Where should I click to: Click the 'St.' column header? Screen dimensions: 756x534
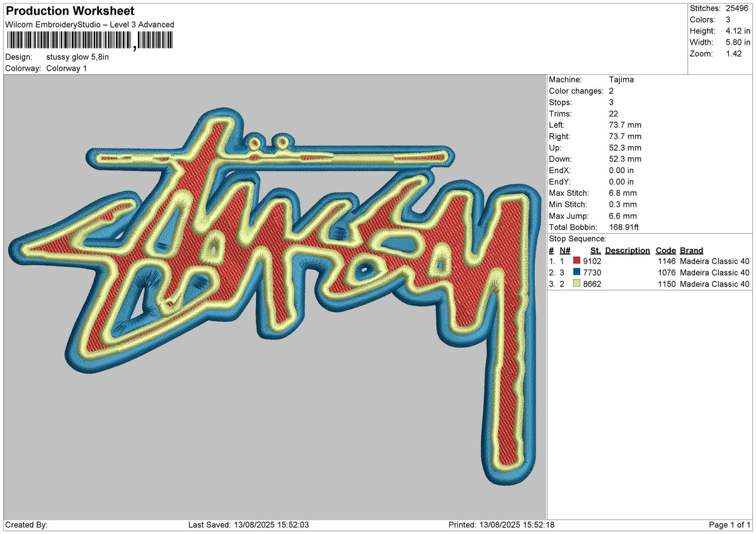click(x=596, y=250)
